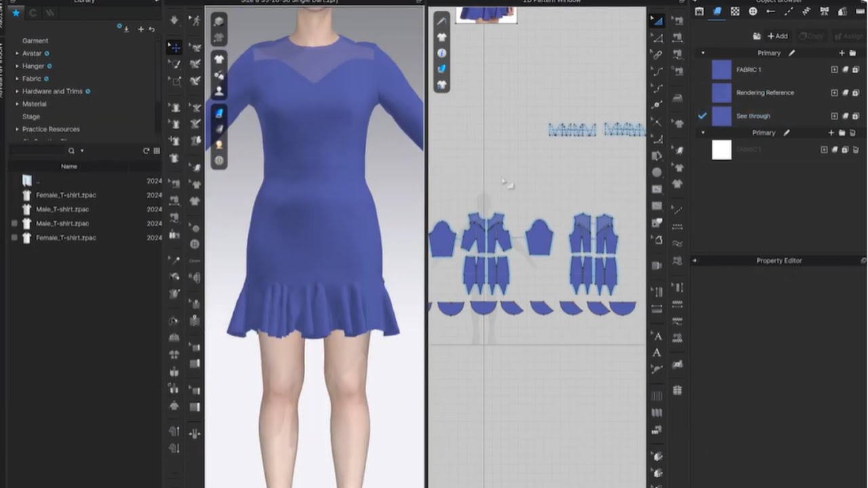Select the chain link segment sewing icon
868x488 pixels.
(x=656, y=55)
